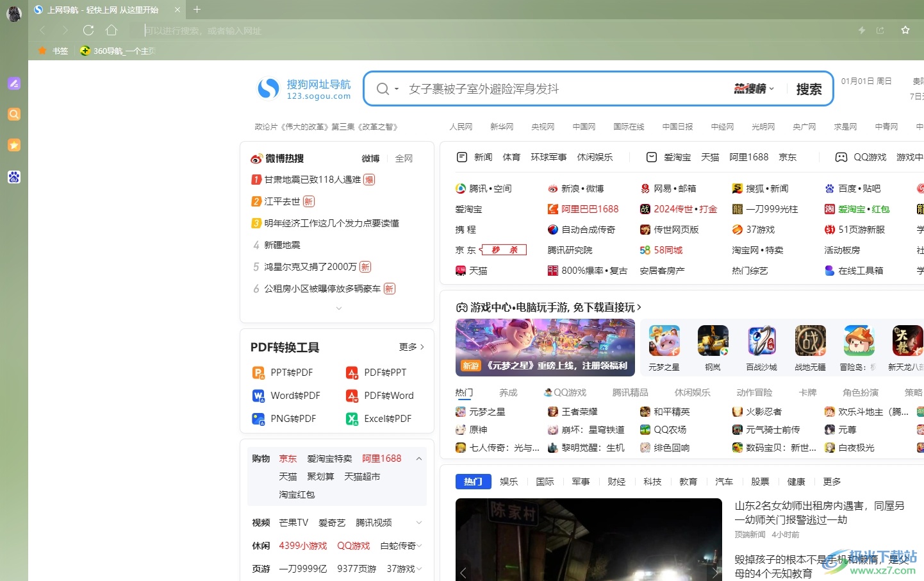Open the sidebar notes pen icon
This screenshot has height=581, width=924.
(x=14, y=83)
